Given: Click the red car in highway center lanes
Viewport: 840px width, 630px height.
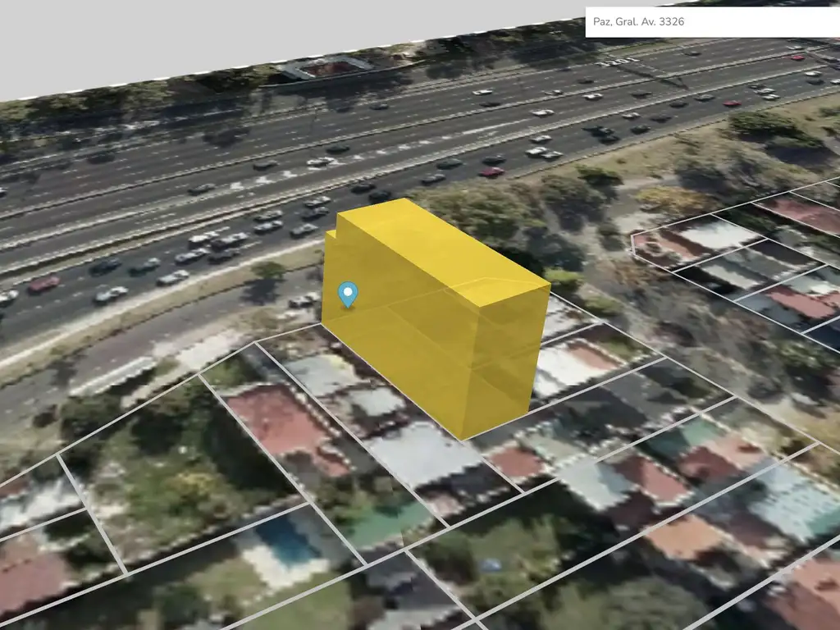Looking at the screenshot, I should 491,172.
